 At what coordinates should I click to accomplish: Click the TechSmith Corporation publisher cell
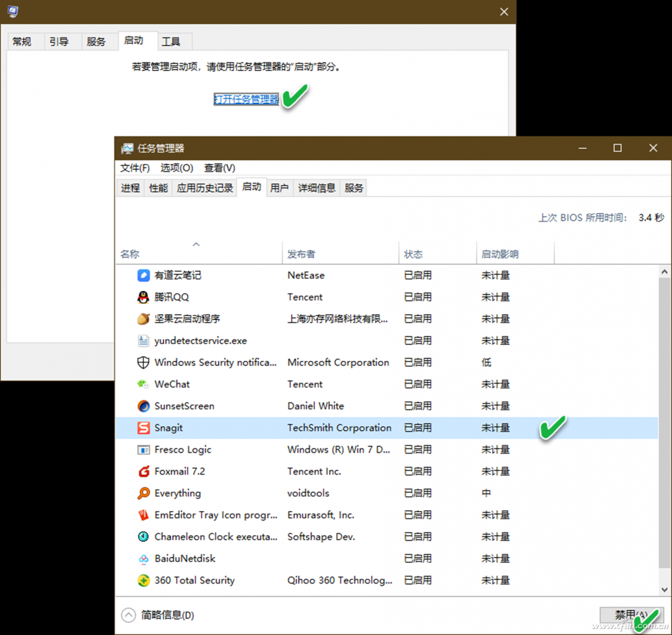[339, 428]
